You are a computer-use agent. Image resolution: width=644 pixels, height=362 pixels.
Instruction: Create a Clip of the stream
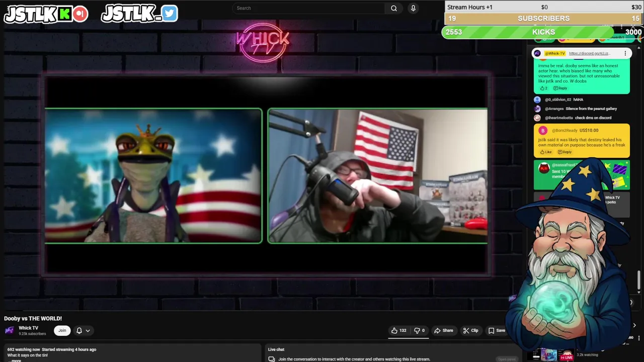pos(471,330)
